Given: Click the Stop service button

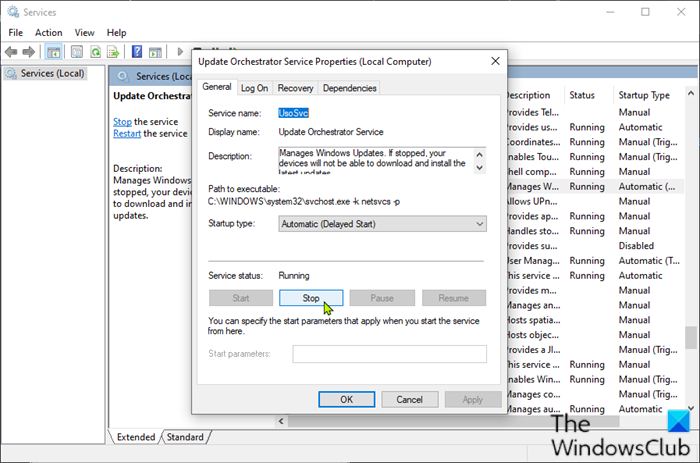Looking at the screenshot, I should click(x=311, y=298).
